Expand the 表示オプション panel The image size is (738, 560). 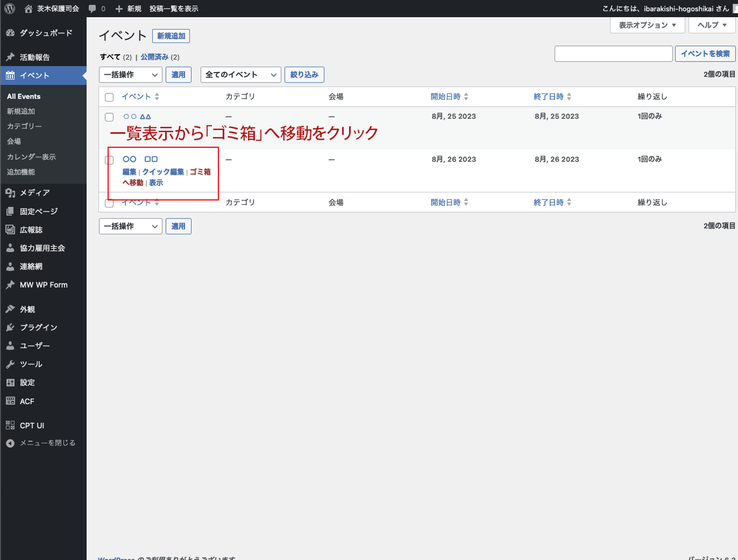647,25
